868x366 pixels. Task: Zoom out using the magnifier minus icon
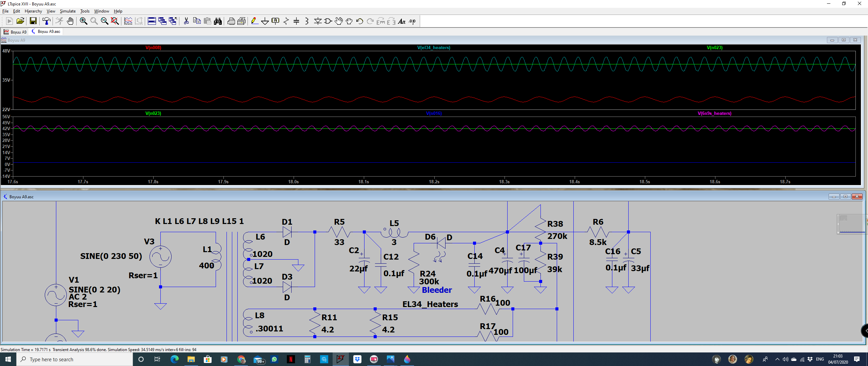click(x=104, y=21)
